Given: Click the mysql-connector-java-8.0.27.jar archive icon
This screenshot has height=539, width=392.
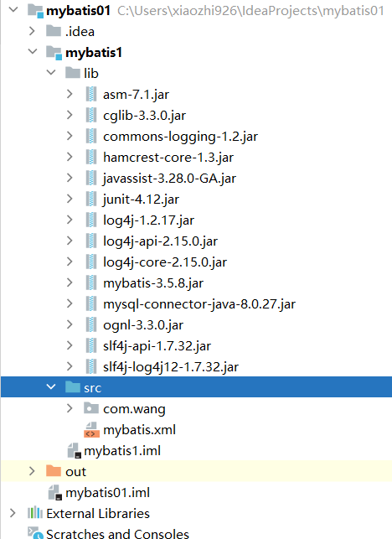Looking at the screenshot, I should point(91,303).
